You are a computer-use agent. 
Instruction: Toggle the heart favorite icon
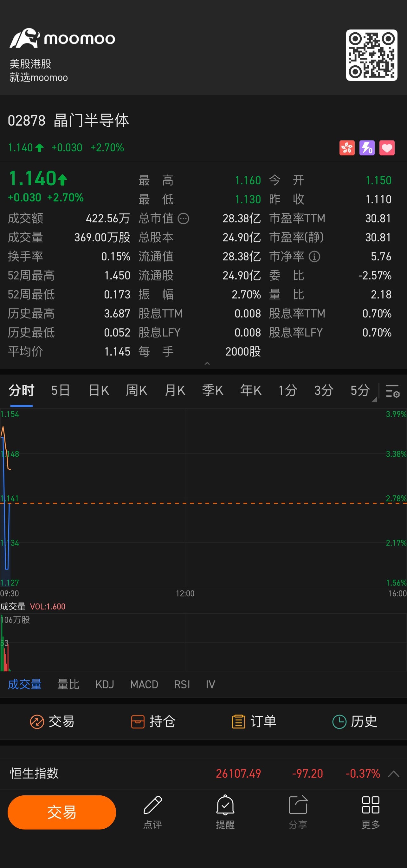point(387,148)
